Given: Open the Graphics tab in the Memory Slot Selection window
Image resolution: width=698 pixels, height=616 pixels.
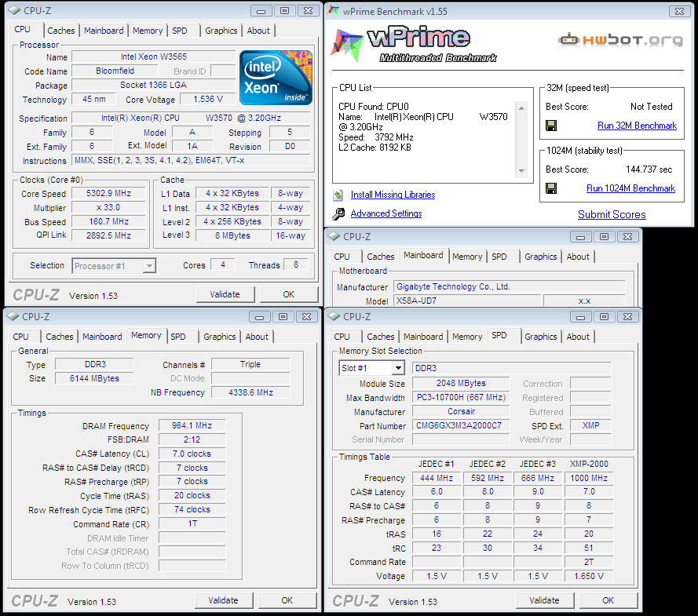Looking at the screenshot, I should pyautogui.click(x=540, y=337).
